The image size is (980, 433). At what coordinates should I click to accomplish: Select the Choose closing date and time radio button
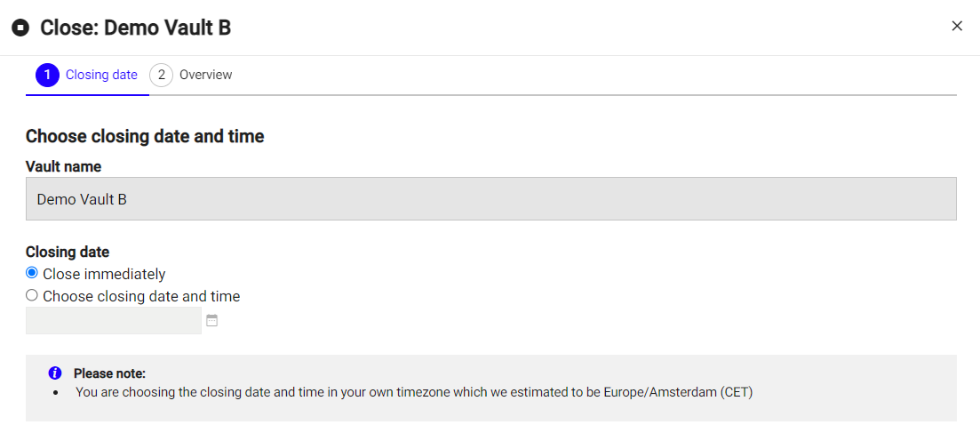(x=32, y=295)
